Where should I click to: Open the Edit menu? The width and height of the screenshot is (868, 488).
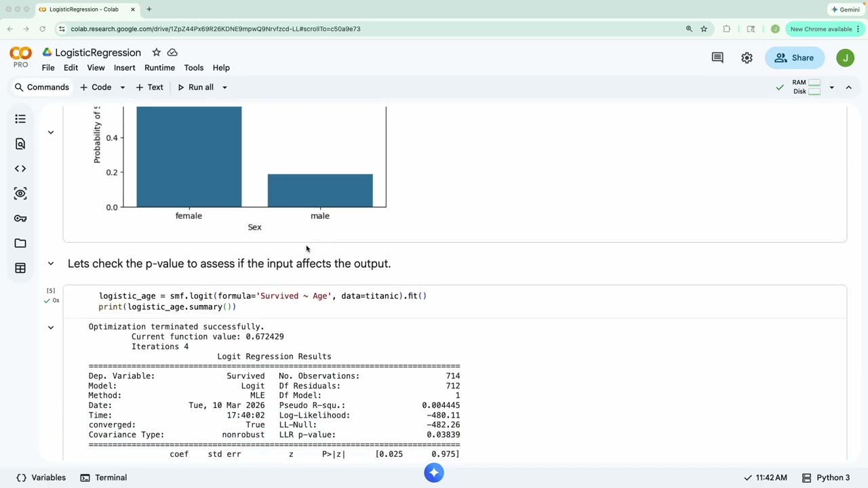pos(71,68)
